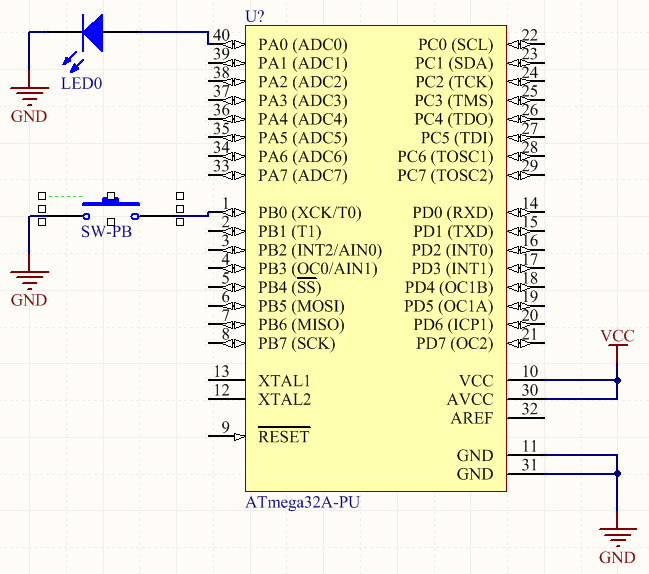Click the PA3 (ADC3) pin label
The width and height of the screenshot is (649, 574).
coord(303,101)
